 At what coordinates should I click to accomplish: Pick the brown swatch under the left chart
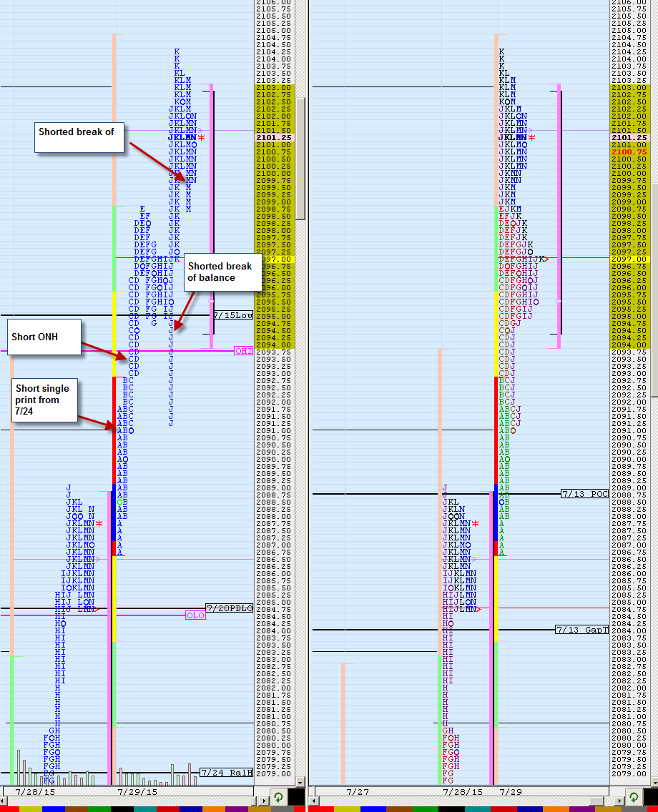point(76,809)
